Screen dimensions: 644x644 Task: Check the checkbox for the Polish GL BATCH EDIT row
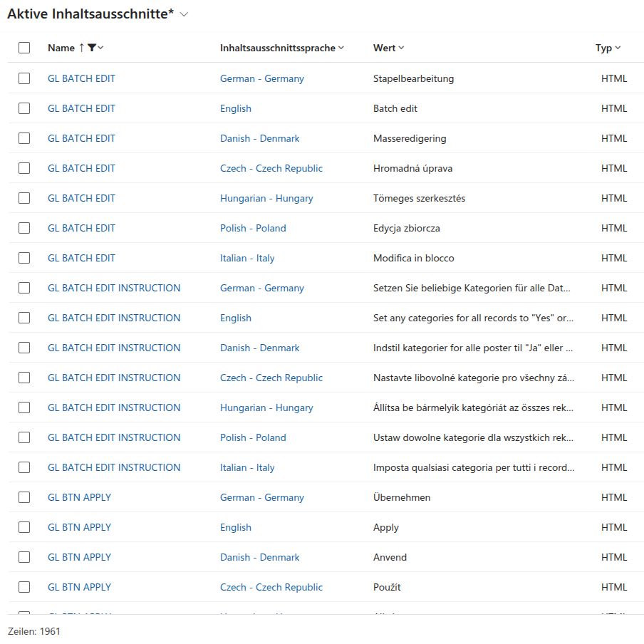point(24,228)
